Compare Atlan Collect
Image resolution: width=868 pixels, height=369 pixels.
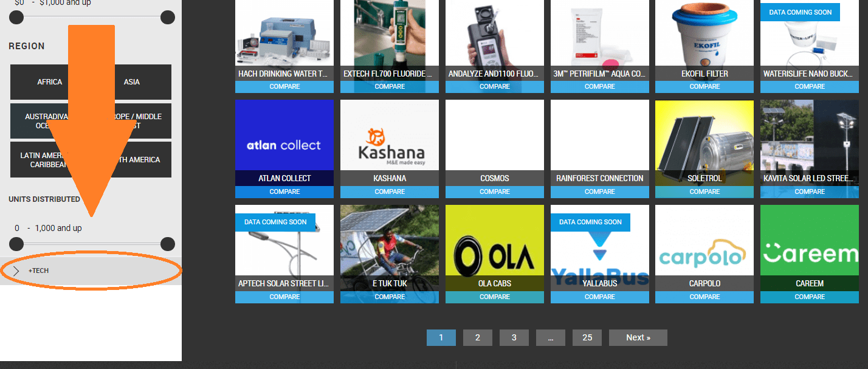[x=284, y=191]
